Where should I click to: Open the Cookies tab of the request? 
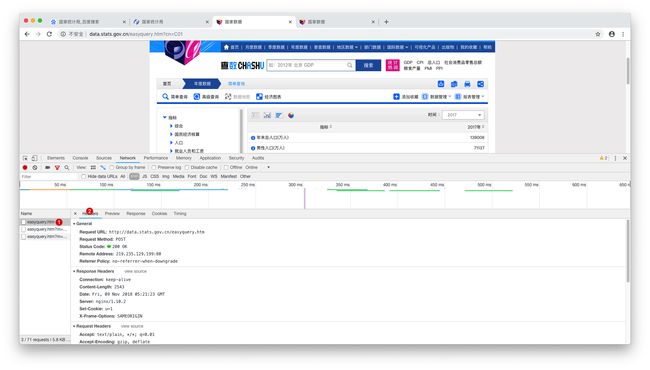[x=159, y=214]
